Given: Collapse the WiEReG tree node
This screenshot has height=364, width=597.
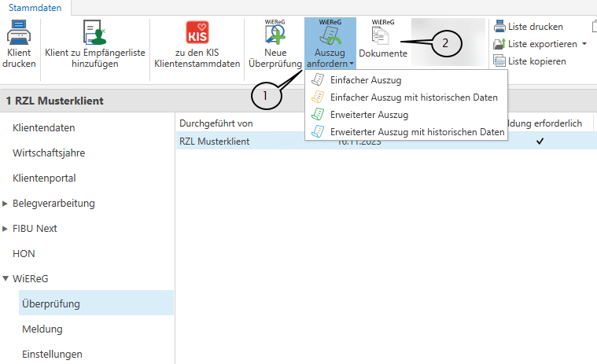Looking at the screenshot, I should [6, 278].
